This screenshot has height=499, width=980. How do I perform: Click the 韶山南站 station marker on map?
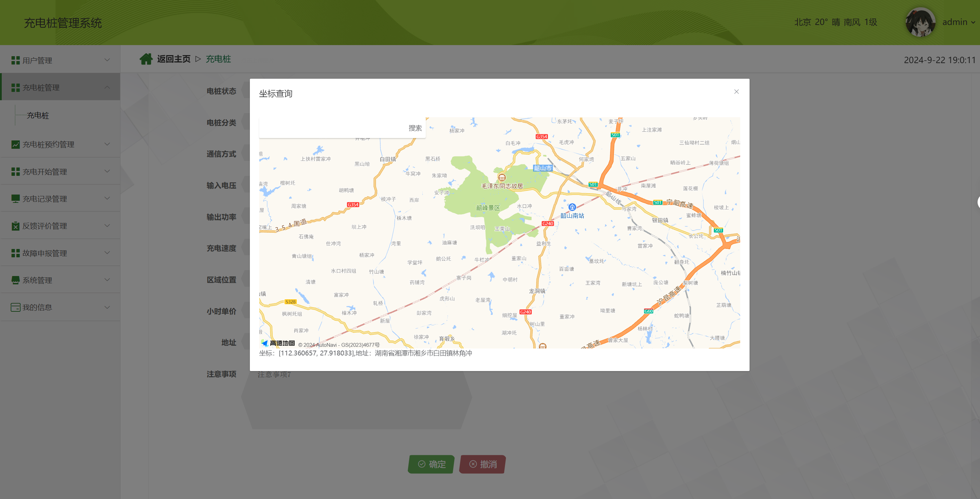click(x=572, y=207)
